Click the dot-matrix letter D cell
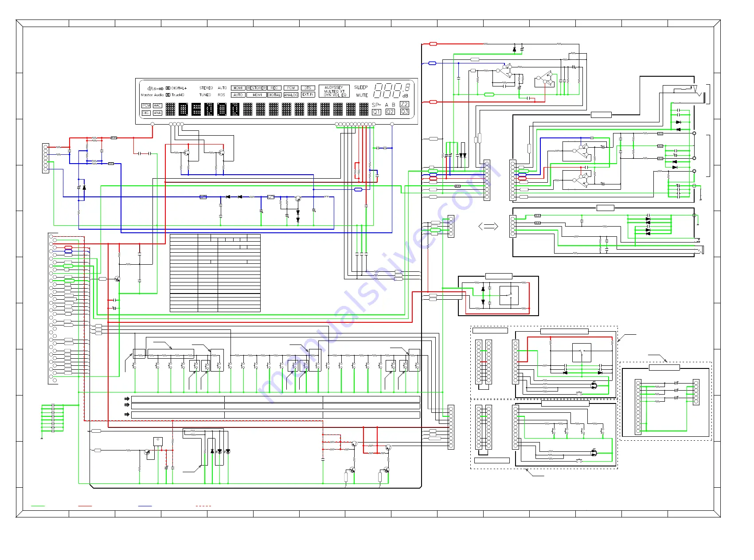The width and height of the screenshot is (754, 560). [183, 109]
